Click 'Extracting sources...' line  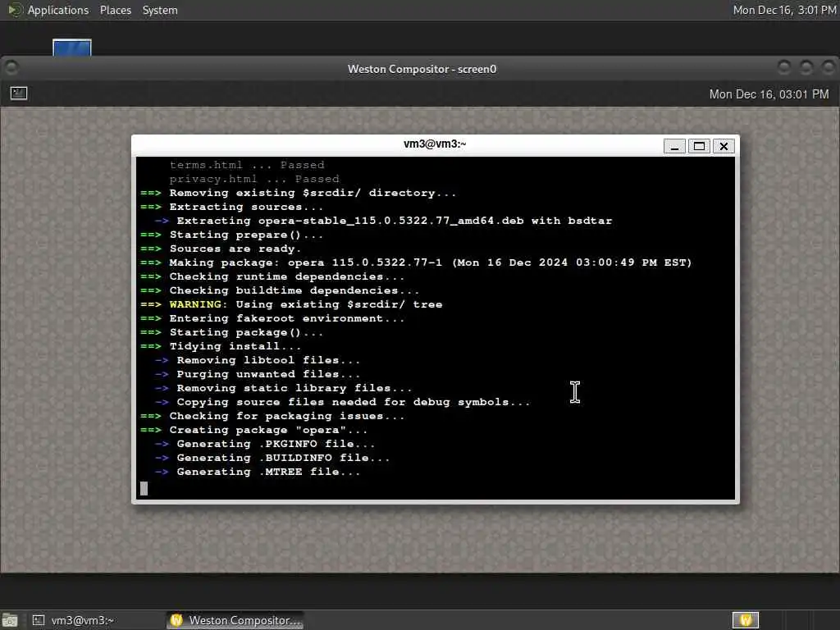coord(232,207)
